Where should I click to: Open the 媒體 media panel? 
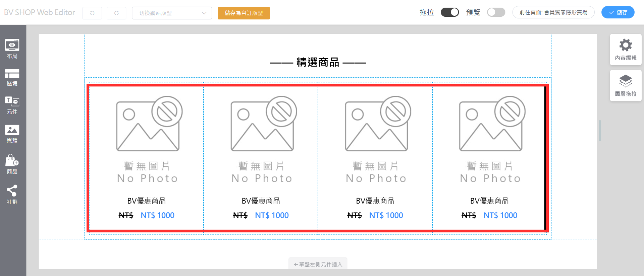pyautogui.click(x=12, y=134)
